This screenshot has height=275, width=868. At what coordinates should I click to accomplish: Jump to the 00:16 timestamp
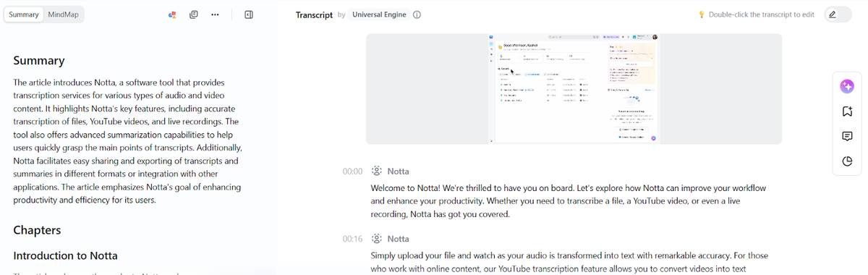pyautogui.click(x=352, y=239)
